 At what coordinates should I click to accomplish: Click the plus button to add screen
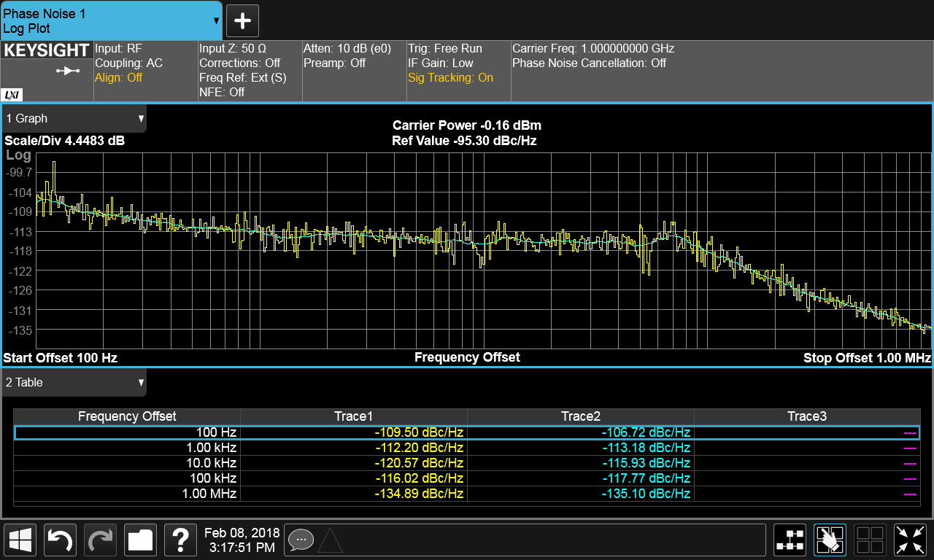point(242,20)
